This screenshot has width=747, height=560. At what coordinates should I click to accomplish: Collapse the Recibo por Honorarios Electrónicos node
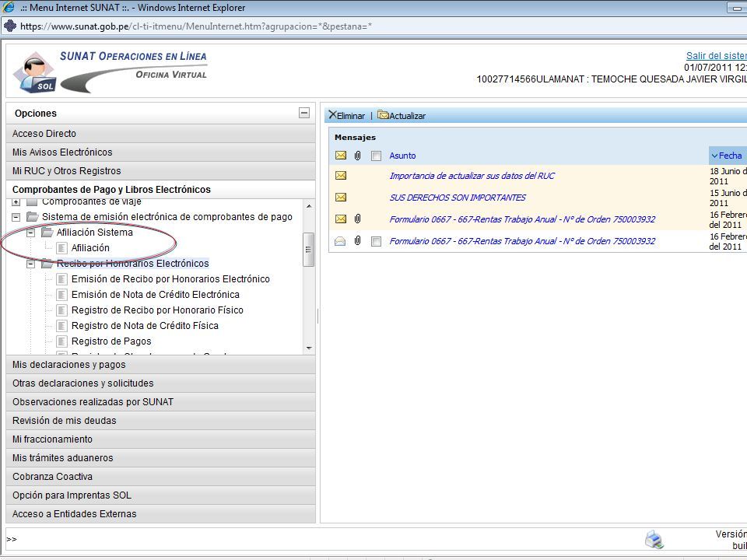coord(31,264)
